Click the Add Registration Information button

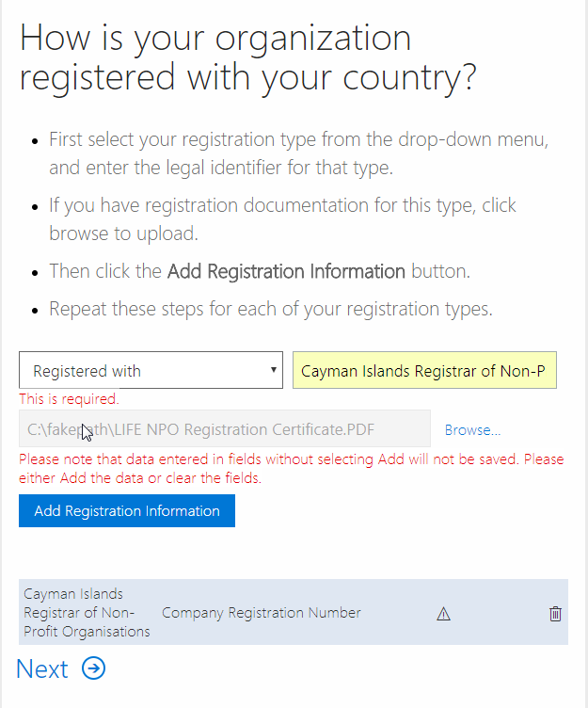127,510
